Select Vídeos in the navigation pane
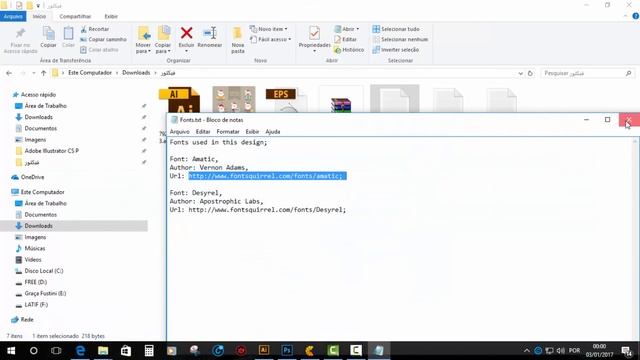Viewport: 640px width, 360px height. coord(33,260)
